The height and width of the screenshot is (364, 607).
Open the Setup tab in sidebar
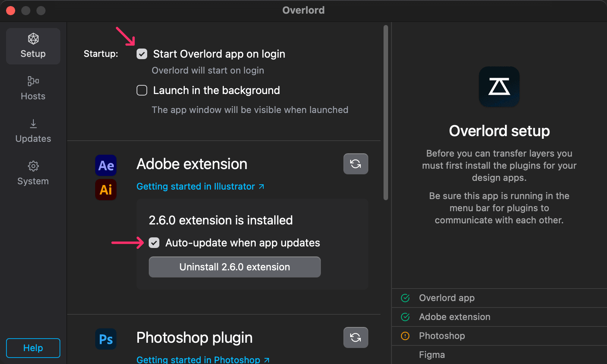tap(33, 46)
